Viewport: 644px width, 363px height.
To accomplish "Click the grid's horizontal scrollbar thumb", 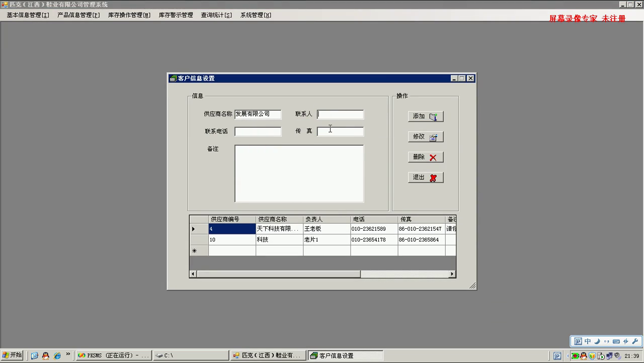I will click(279, 274).
